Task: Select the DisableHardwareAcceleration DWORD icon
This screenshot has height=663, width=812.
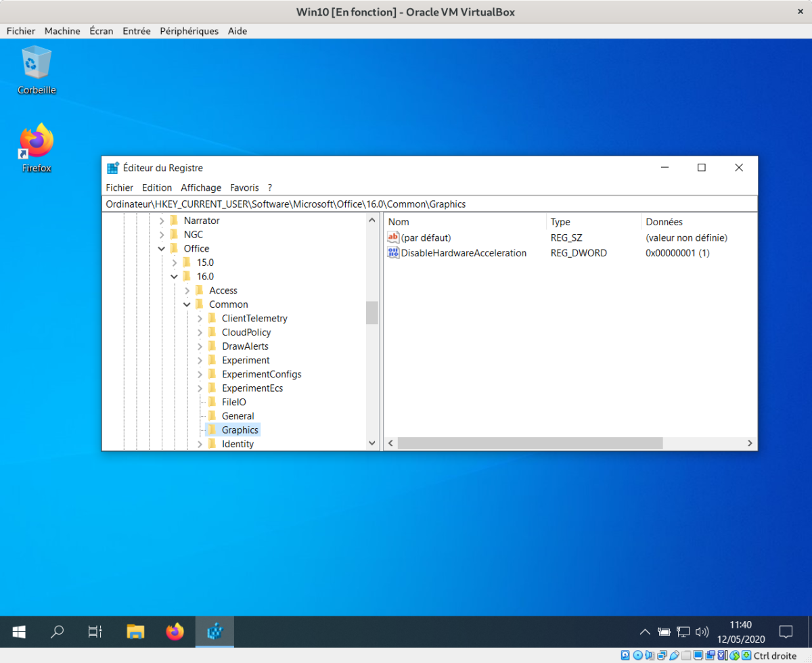Action: point(393,253)
